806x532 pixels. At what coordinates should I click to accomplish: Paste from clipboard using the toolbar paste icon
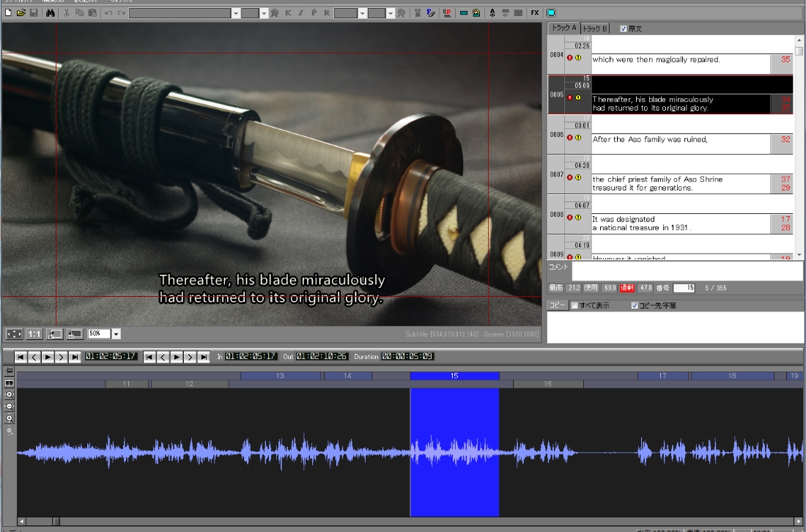[x=92, y=13]
